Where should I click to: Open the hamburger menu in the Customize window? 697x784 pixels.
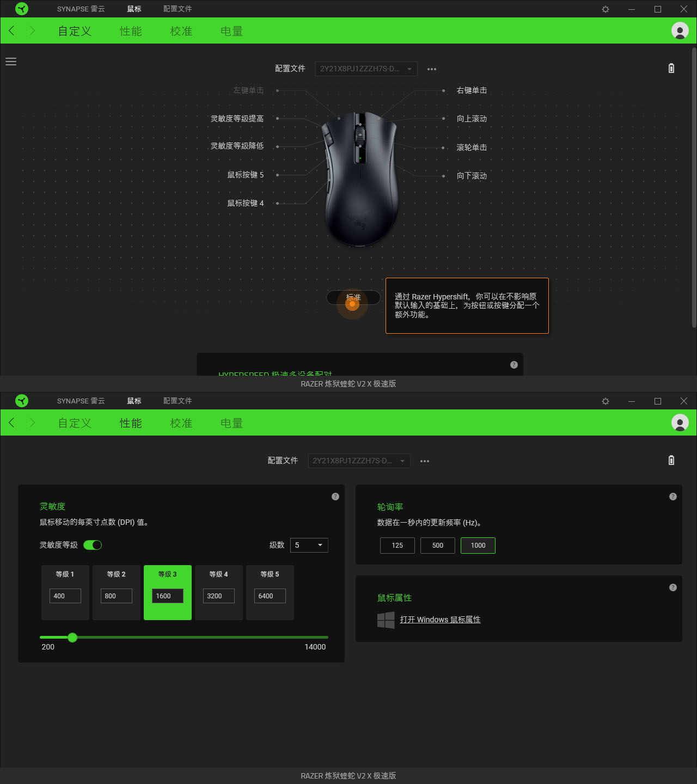(x=11, y=62)
